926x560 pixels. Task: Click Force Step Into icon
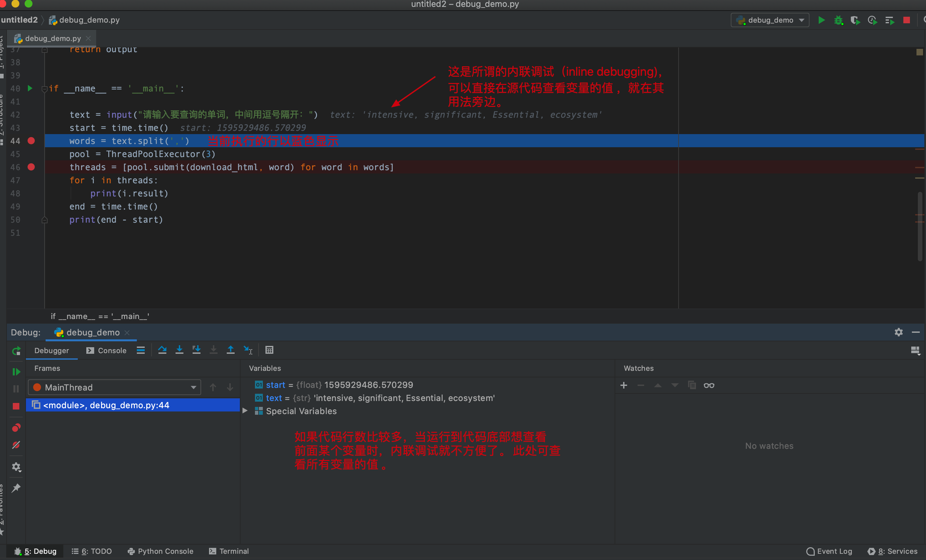pos(214,350)
